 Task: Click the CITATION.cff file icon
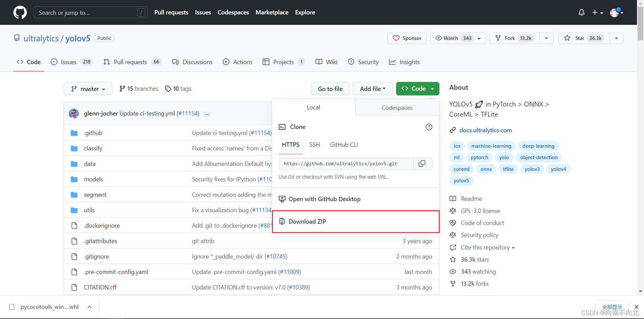click(74, 287)
